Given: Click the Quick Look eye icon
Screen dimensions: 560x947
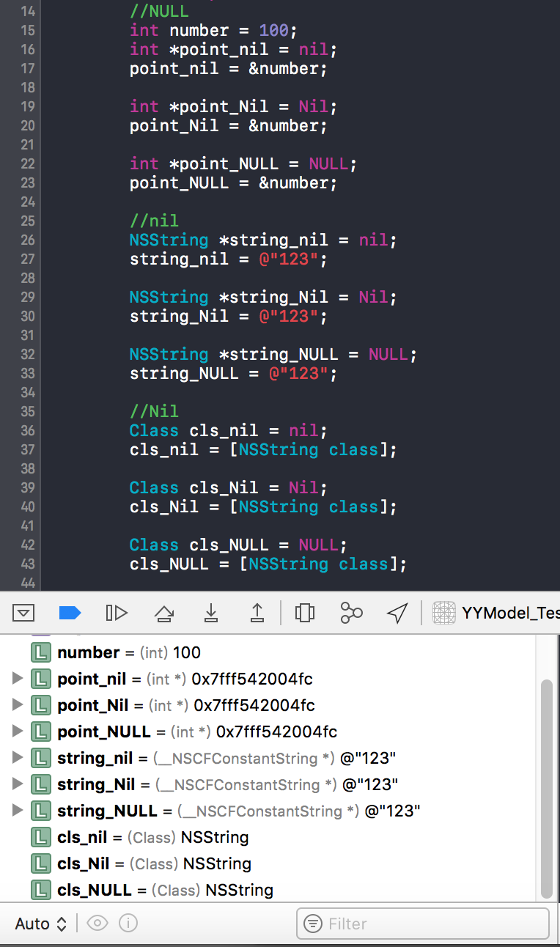Looking at the screenshot, I should tap(97, 924).
